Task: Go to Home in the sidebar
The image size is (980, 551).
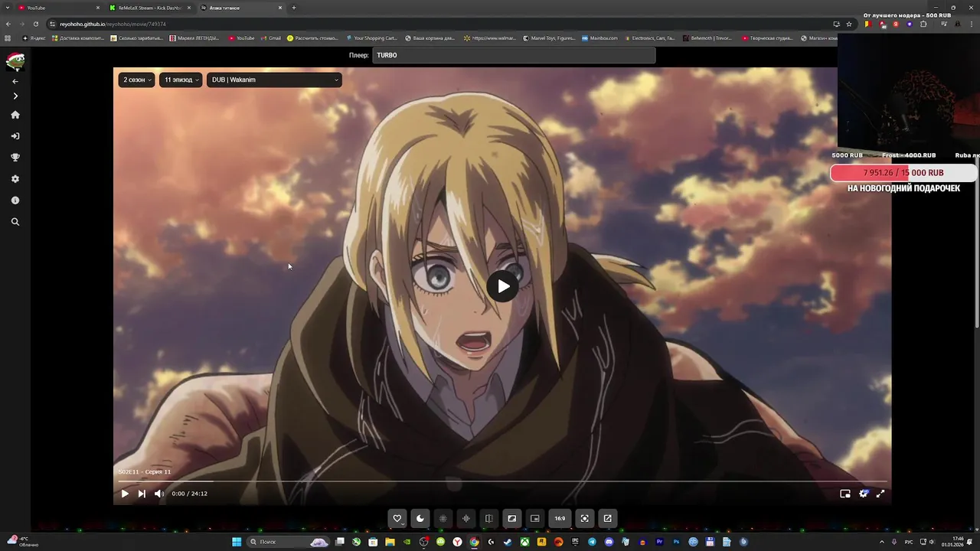Action: click(15, 115)
